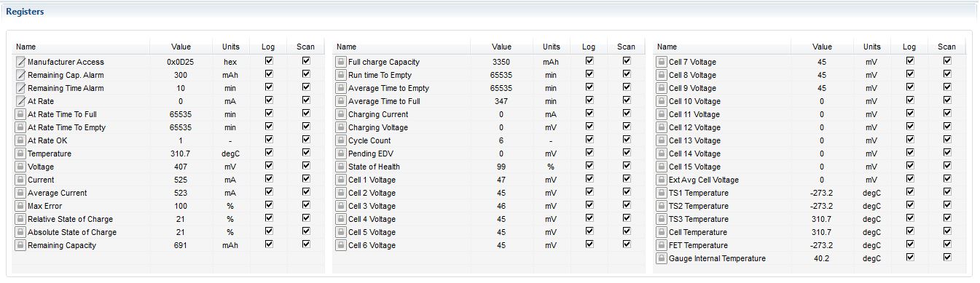This screenshot has height=283, width=980.
Task: Toggle Scan checkbox for Remaining Capacity
Action: tap(306, 244)
